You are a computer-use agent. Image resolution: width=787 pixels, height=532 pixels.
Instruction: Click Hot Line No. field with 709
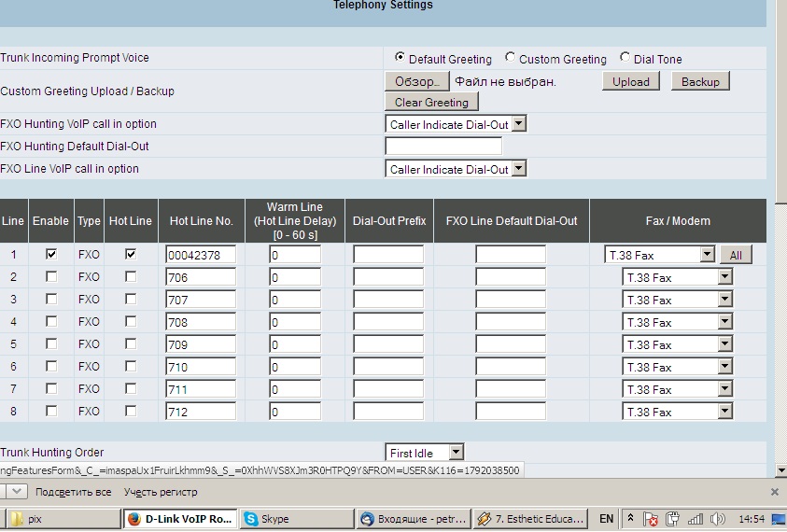pyautogui.click(x=201, y=344)
